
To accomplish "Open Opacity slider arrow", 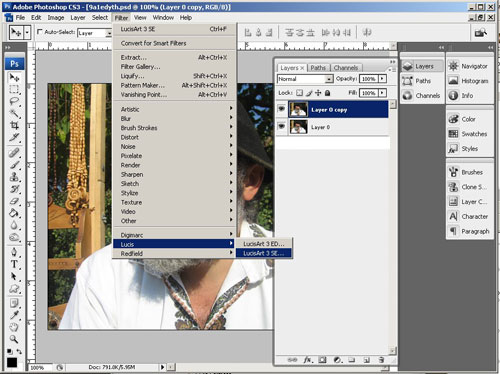I will pyautogui.click(x=382, y=79).
